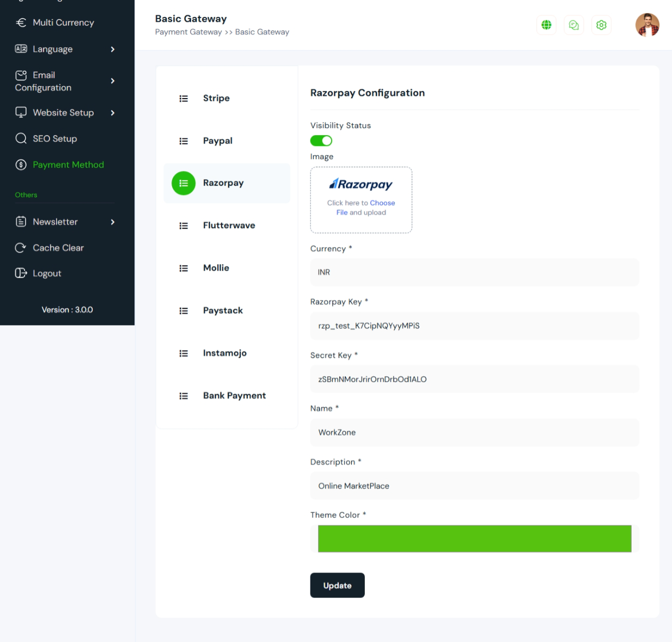This screenshot has height=642, width=672.
Task: Switch to the Paypal gateway tab
Action: 227,140
